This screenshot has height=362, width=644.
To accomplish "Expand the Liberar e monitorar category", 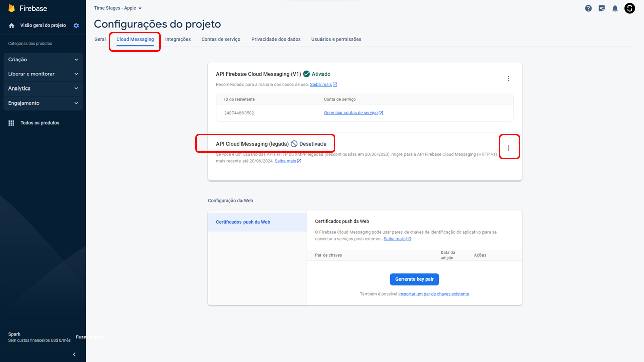I will click(x=43, y=74).
